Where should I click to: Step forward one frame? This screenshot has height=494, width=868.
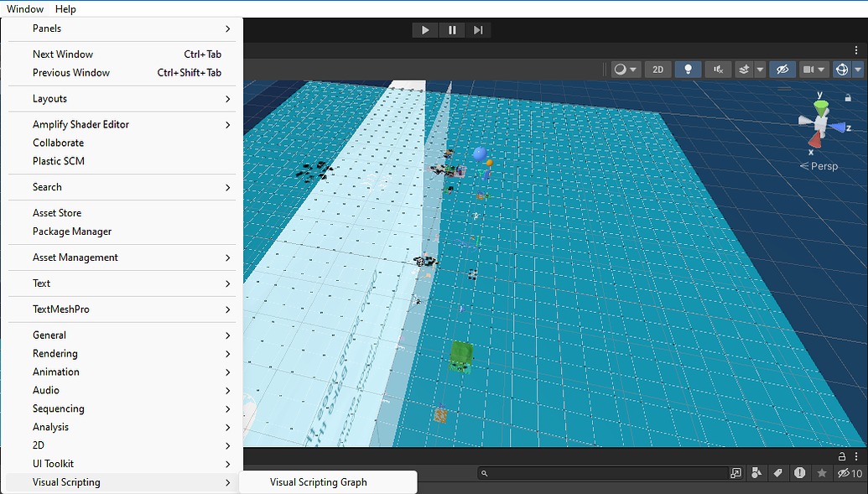(x=478, y=29)
